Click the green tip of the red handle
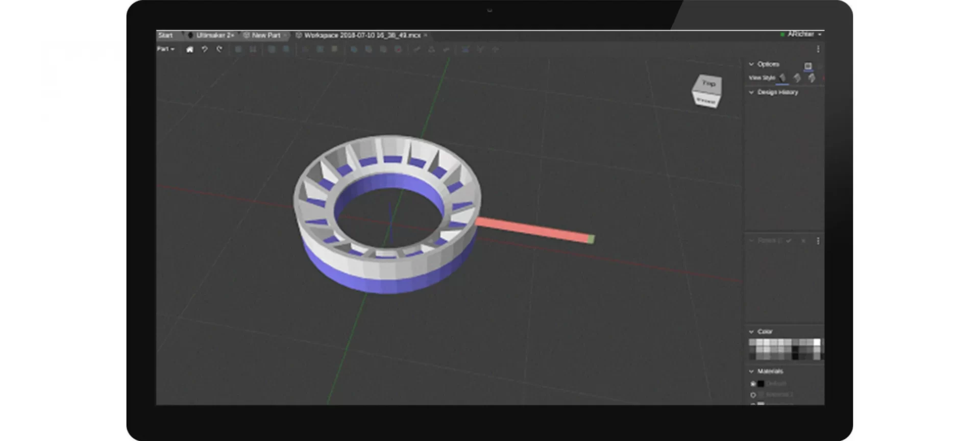Screen dimensions: 980x441 pos(591,239)
